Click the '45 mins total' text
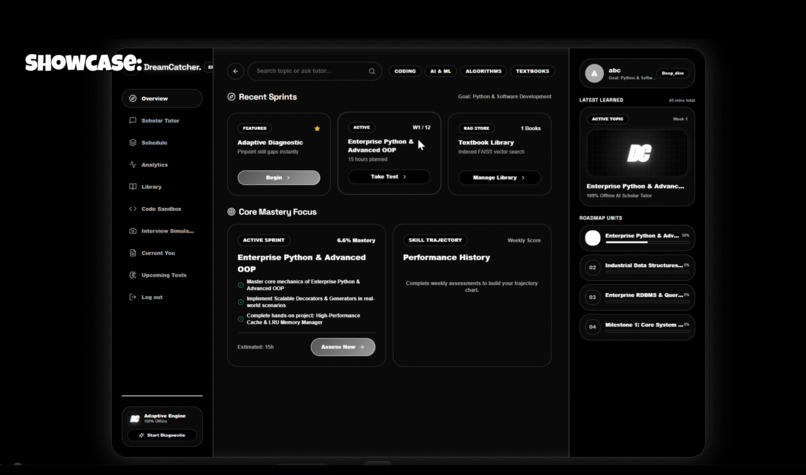The image size is (806, 475). pos(682,100)
